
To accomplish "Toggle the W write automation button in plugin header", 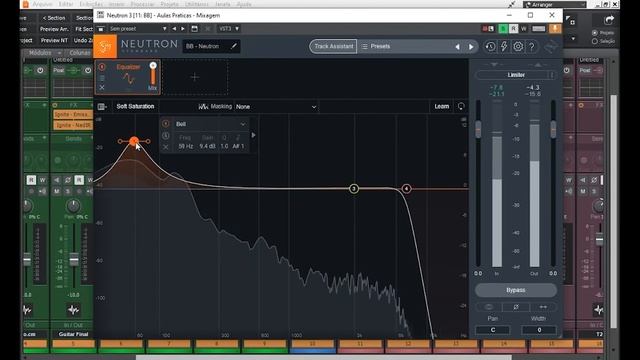I will [x=524, y=29].
